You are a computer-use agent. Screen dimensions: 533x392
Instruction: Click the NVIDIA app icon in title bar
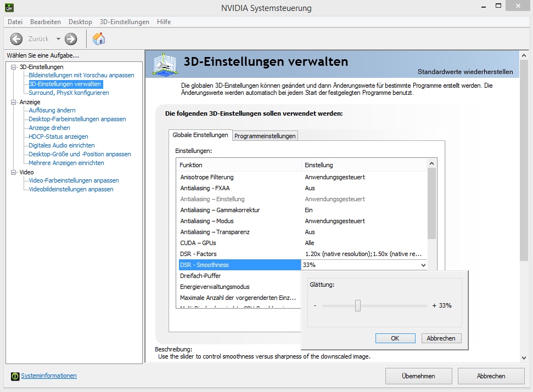point(9,7)
